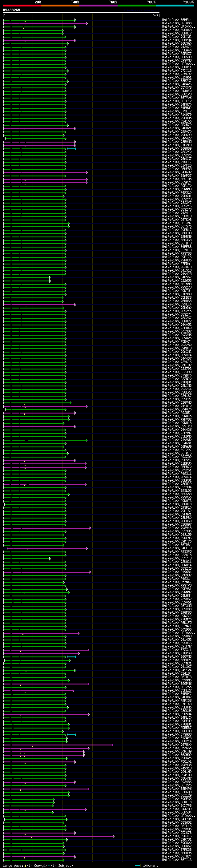This screenshot has width=197, height=868.
Task: Select hit UniRef100_B0D8X8
Action: coord(177,30)
